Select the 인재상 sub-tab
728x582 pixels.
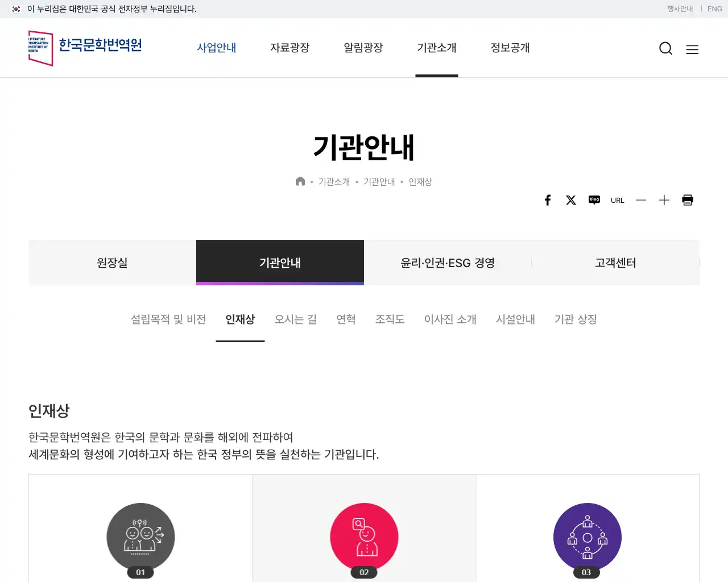click(x=240, y=319)
